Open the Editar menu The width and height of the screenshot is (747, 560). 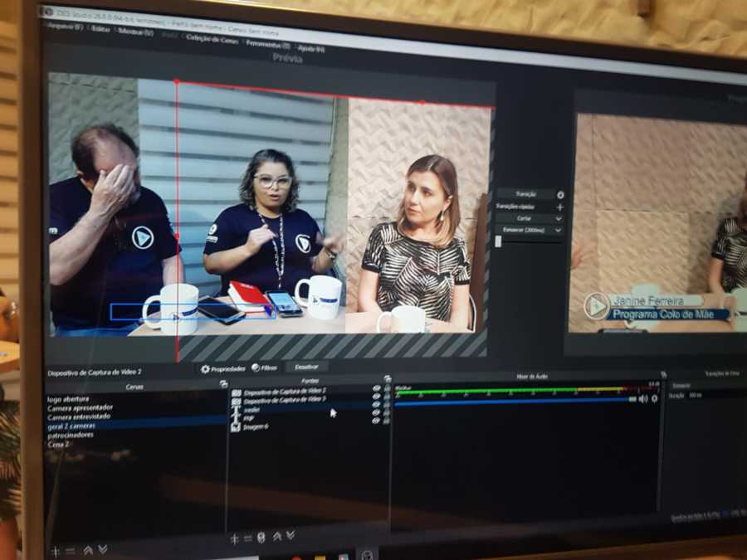(x=100, y=29)
